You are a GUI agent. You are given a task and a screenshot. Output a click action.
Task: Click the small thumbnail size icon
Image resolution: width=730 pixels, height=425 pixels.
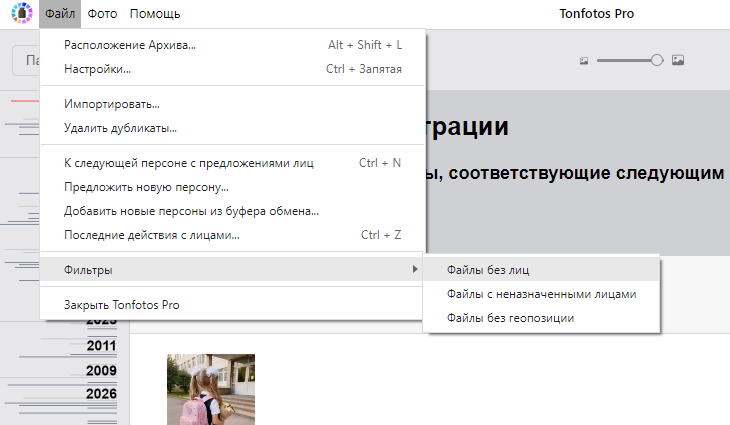click(x=584, y=61)
